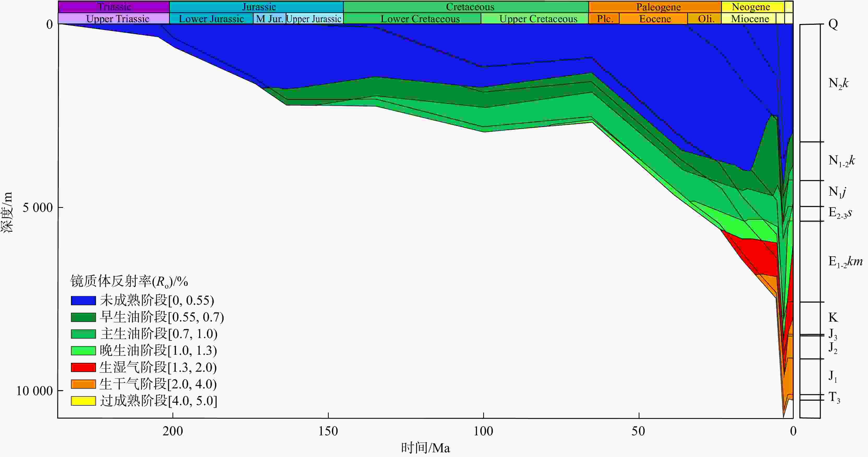868x457 pixels.
Task: Select the Lower Cretaceous epoch cell
Action: (420, 19)
